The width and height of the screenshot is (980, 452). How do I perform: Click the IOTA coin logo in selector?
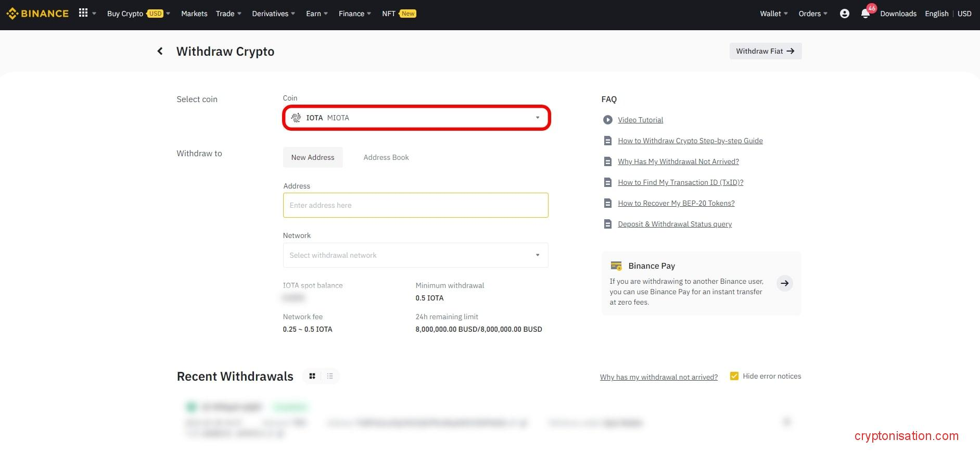click(x=296, y=118)
